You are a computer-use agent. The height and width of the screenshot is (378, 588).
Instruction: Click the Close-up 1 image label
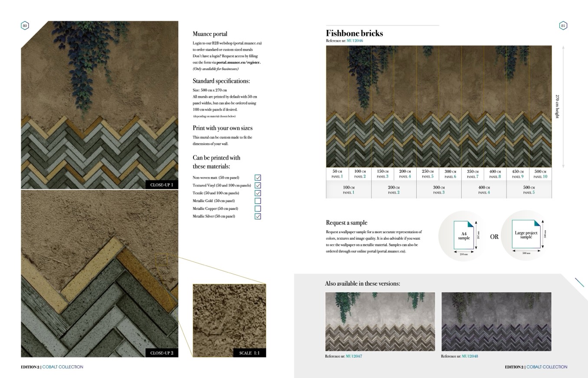161,185
